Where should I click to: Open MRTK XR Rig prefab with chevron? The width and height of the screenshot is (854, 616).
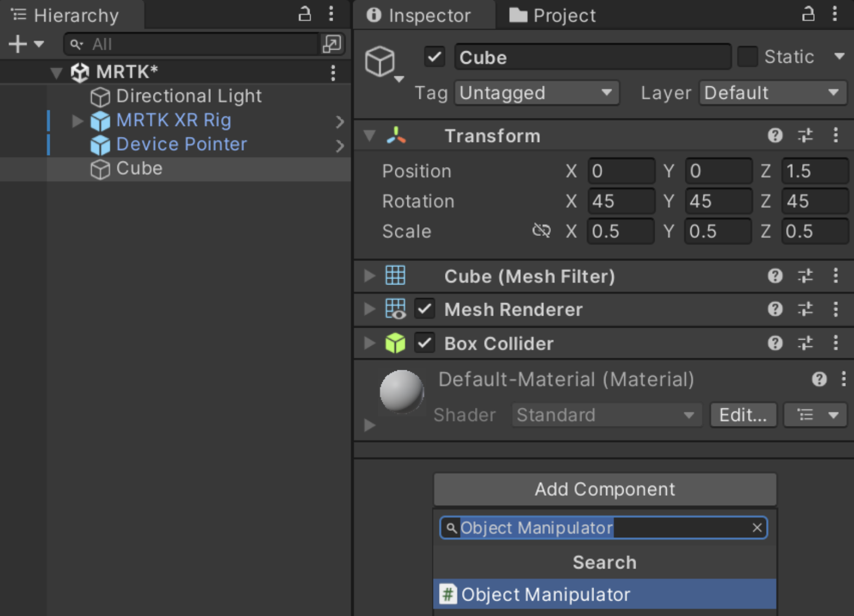point(340,121)
